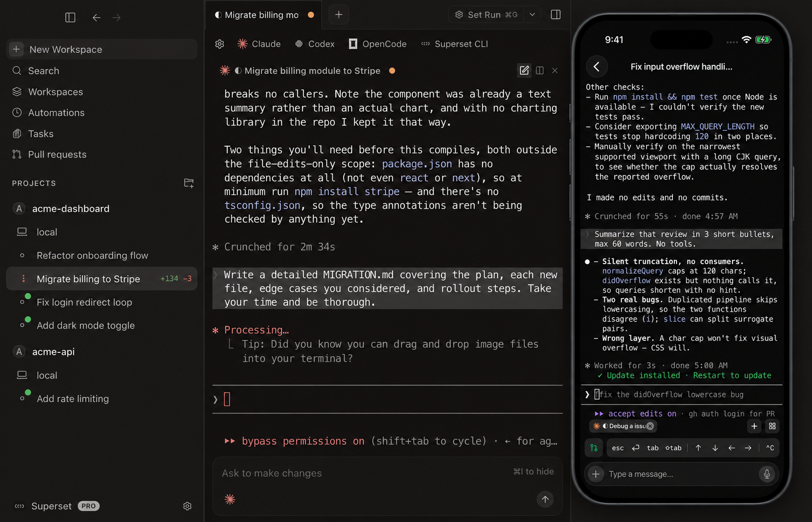Switch to Migrate billing mo tab
The image size is (812, 522).
pyautogui.click(x=264, y=15)
